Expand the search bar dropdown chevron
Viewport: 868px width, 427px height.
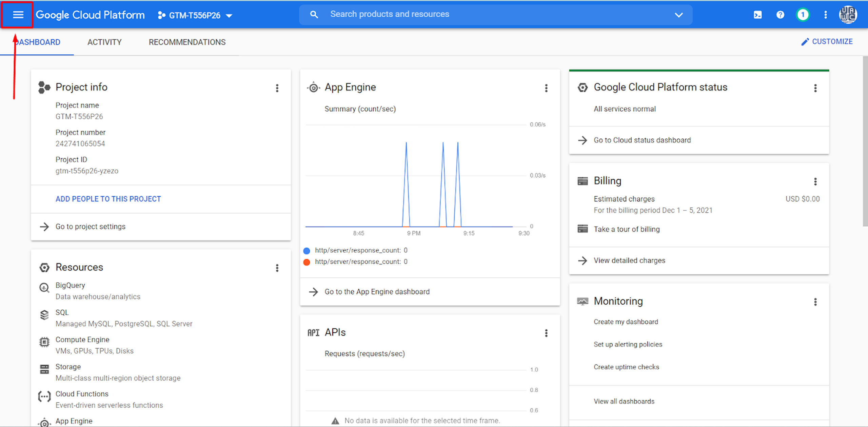pyautogui.click(x=678, y=15)
